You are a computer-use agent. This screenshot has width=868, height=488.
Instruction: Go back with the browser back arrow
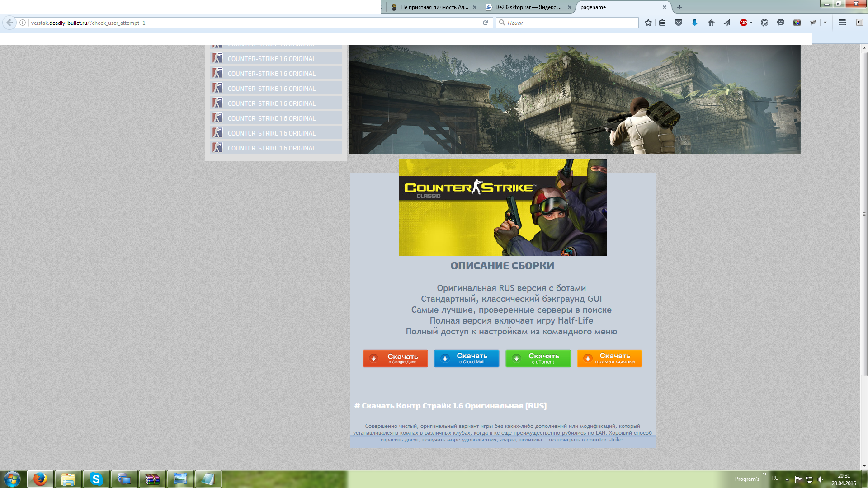coord(9,23)
